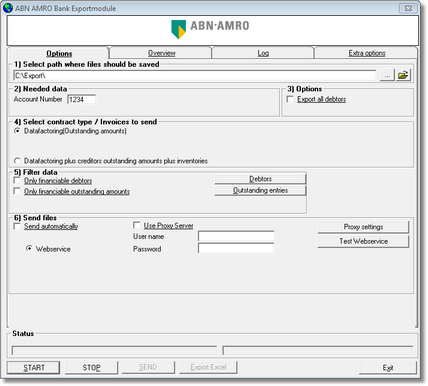Image resolution: width=428 pixels, height=386 pixels.
Task: Select Datafactoring plus creditors plus inventories option
Action: (x=17, y=161)
